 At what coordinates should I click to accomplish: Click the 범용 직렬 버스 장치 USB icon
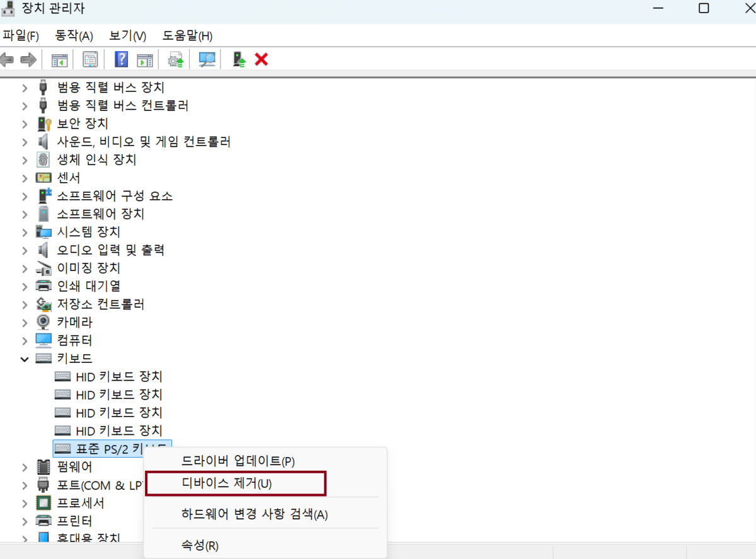click(43, 87)
